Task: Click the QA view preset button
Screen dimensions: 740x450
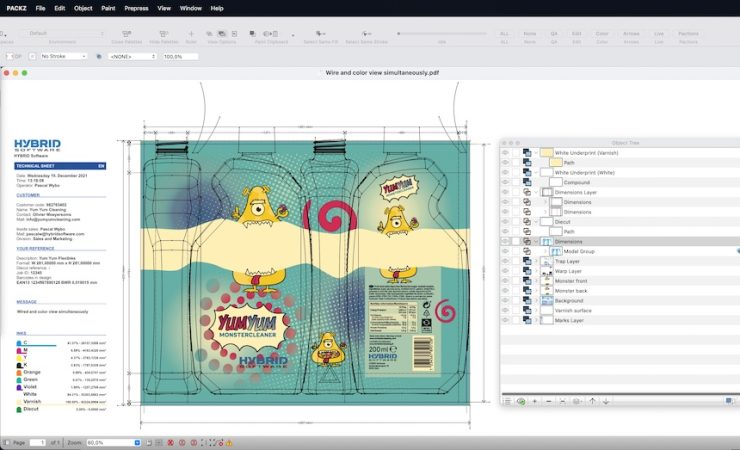Action: pos(554,34)
